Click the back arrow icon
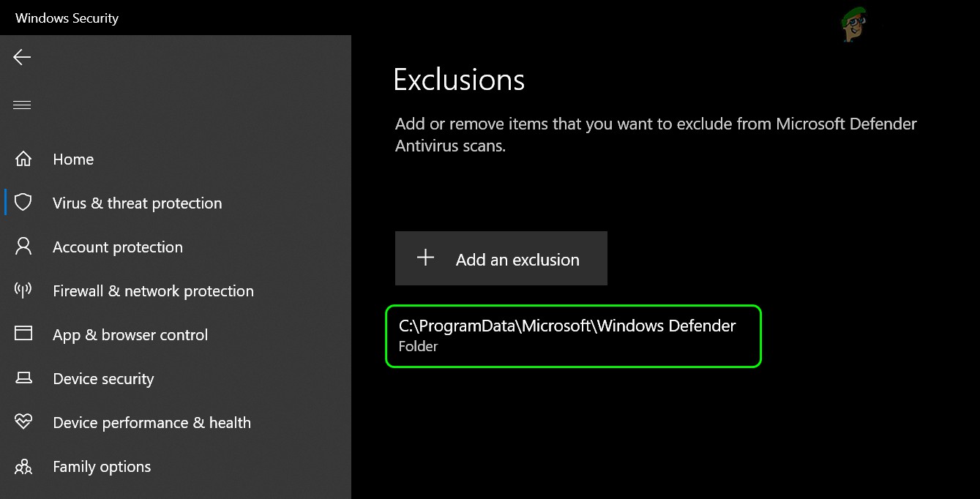 pyautogui.click(x=22, y=57)
